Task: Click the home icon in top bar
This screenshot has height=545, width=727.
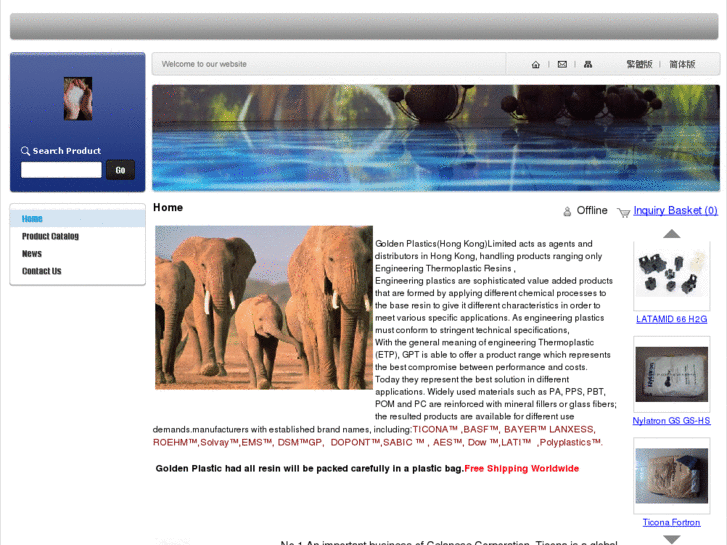Action: (536, 64)
